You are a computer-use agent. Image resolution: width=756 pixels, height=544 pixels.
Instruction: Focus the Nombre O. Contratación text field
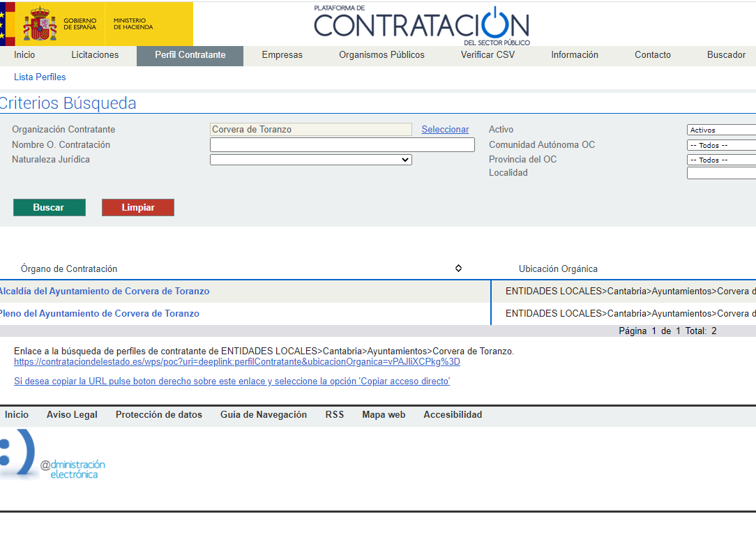tap(342, 145)
